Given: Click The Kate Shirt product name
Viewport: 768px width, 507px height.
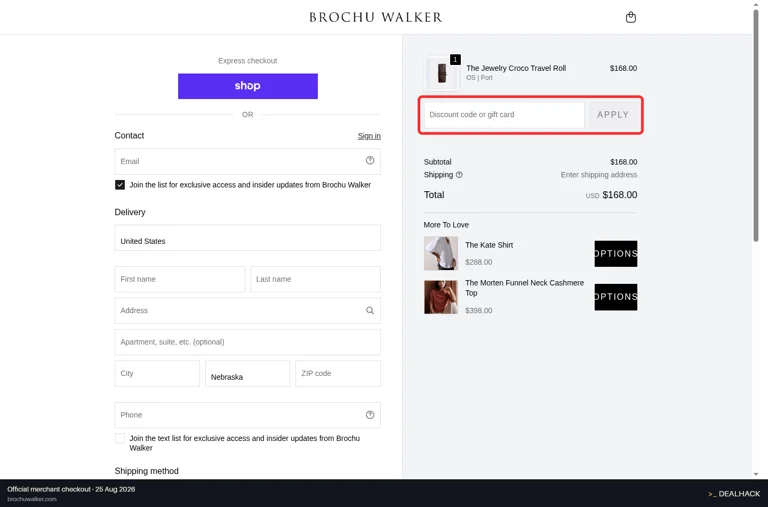Looking at the screenshot, I should click(x=489, y=245).
